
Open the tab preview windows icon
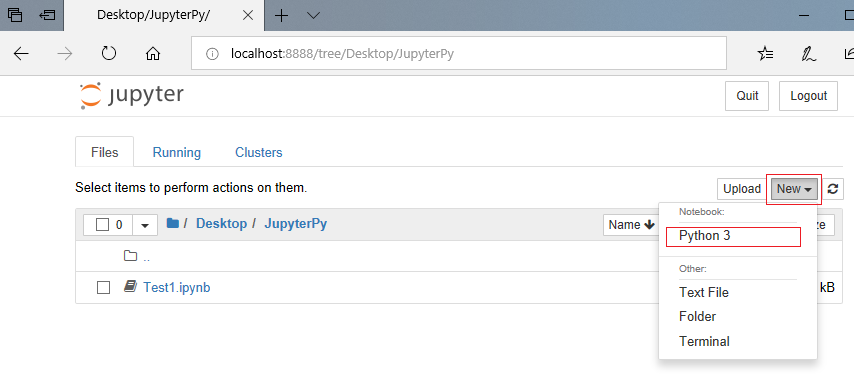[15, 15]
